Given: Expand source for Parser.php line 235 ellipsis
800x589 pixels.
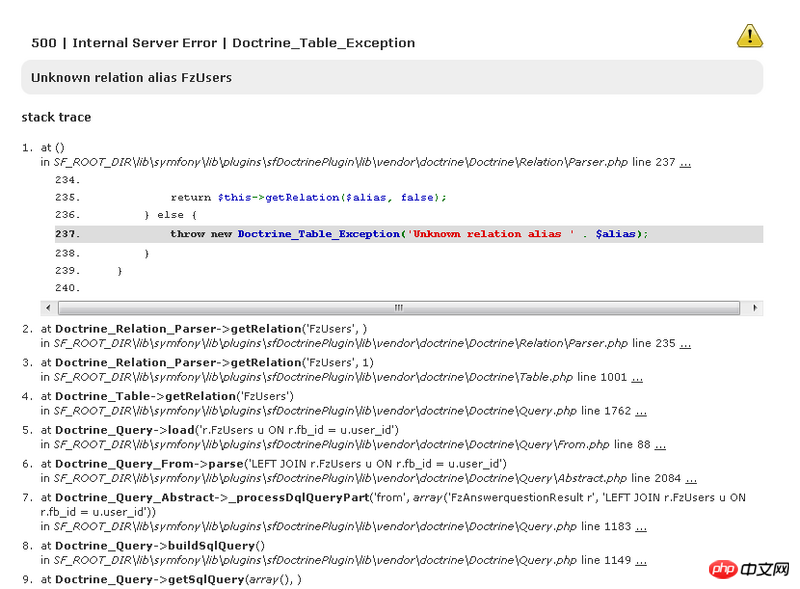Looking at the screenshot, I should tap(685, 344).
